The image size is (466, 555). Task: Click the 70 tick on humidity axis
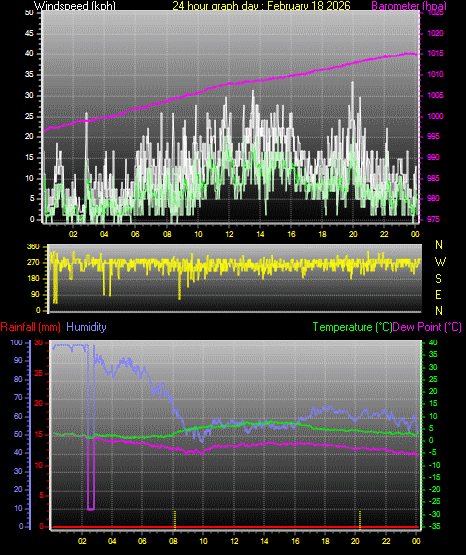pos(18,397)
